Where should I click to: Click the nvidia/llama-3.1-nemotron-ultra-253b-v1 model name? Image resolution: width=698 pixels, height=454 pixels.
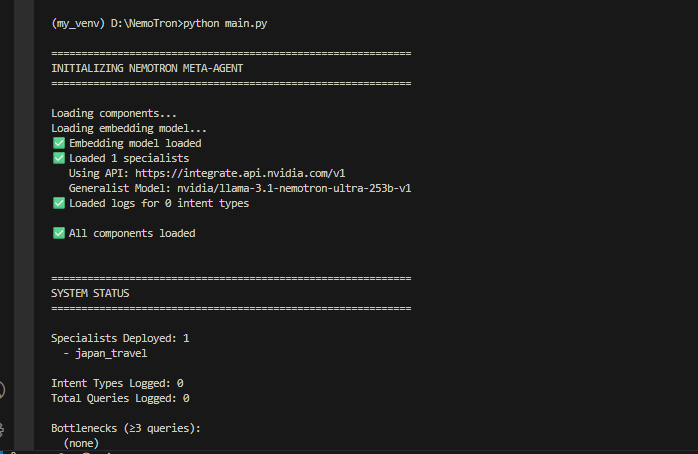click(x=294, y=188)
